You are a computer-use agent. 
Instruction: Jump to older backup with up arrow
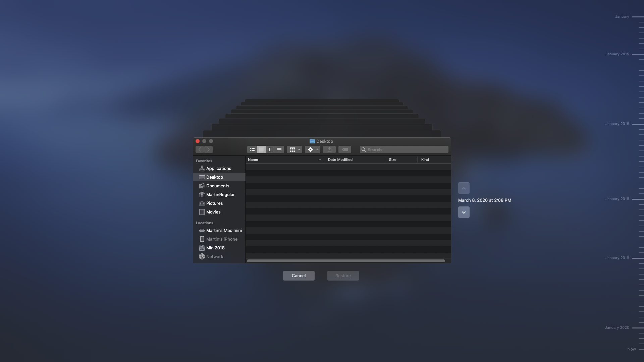(464, 188)
